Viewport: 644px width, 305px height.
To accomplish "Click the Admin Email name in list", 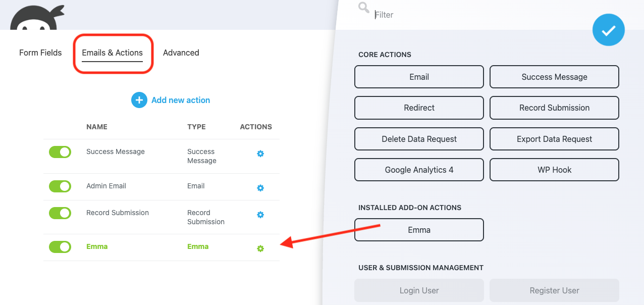I will tap(106, 186).
